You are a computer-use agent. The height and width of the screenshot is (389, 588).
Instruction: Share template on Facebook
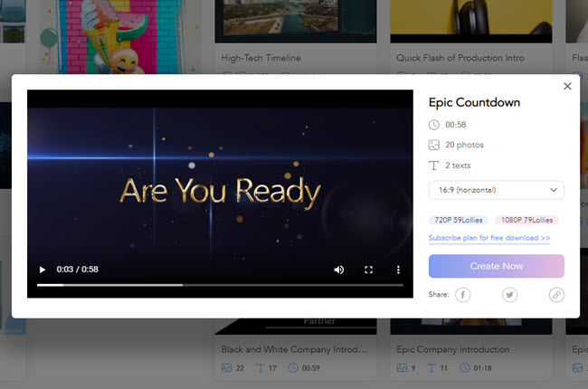(x=462, y=295)
